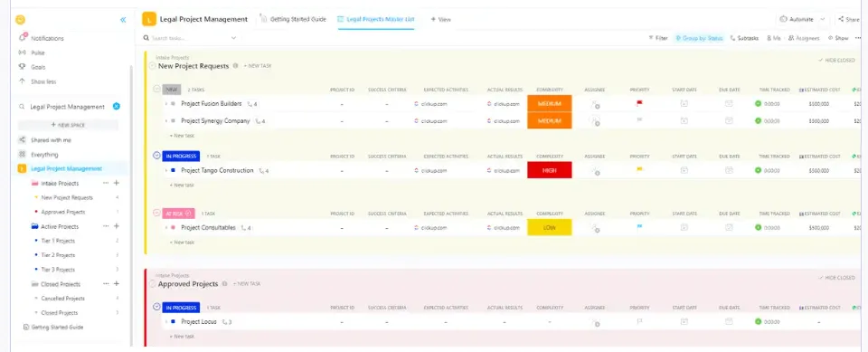This screenshot has width=868, height=352.
Task: Change MEDIUM complexity of Project Fusion Builders
Action: click(x=549, y=104)
